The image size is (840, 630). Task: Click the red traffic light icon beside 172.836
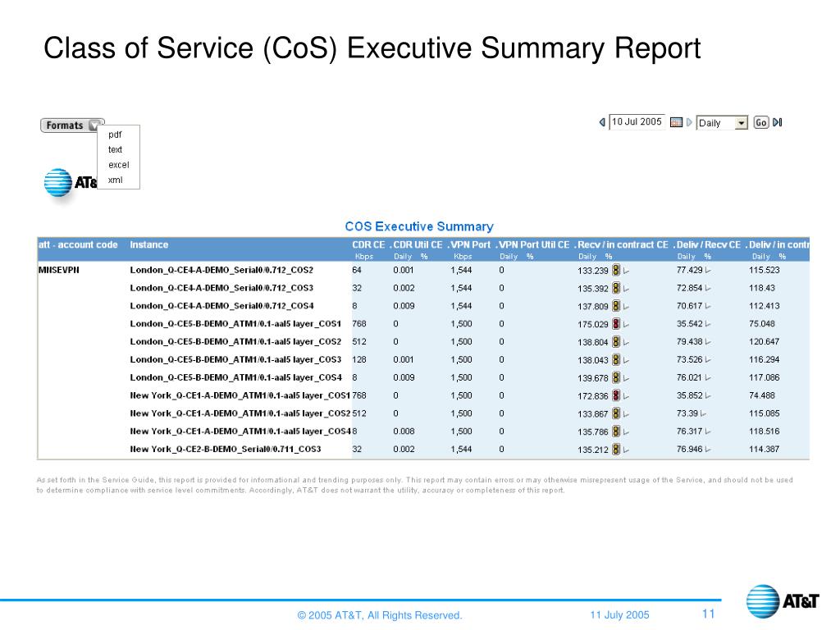click(616, 395)
